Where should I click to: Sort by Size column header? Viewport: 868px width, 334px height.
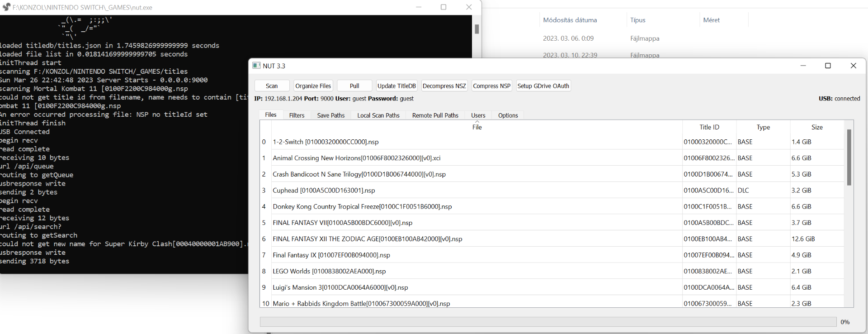tap(816, 127)
